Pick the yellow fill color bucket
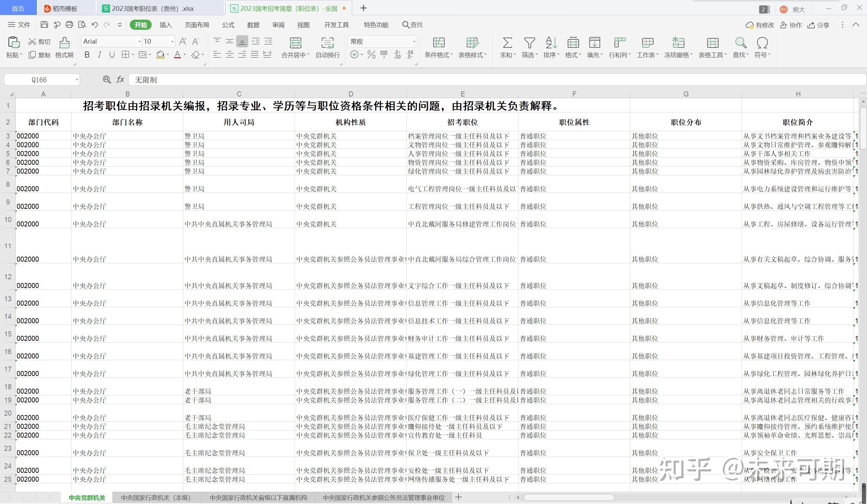Viewport: 867px width, 504px height. [x=160, y=54]
